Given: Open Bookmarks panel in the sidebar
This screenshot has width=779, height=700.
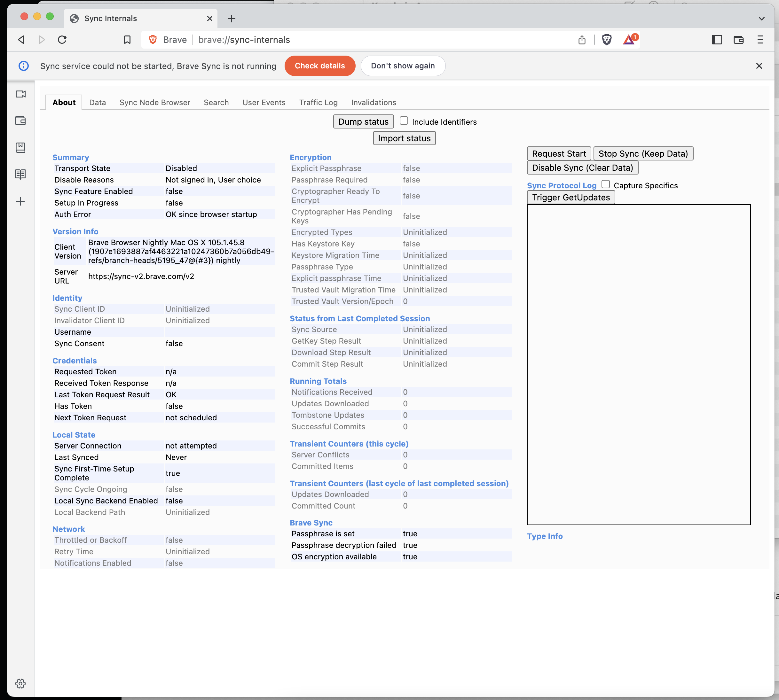Looking at the screenshot, I should (21, 147).
